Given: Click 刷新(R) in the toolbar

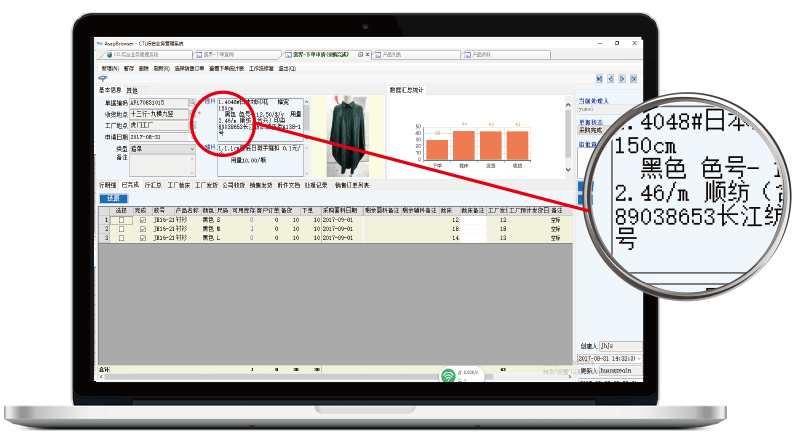Looking at the screenshot, I should [161, 68].
